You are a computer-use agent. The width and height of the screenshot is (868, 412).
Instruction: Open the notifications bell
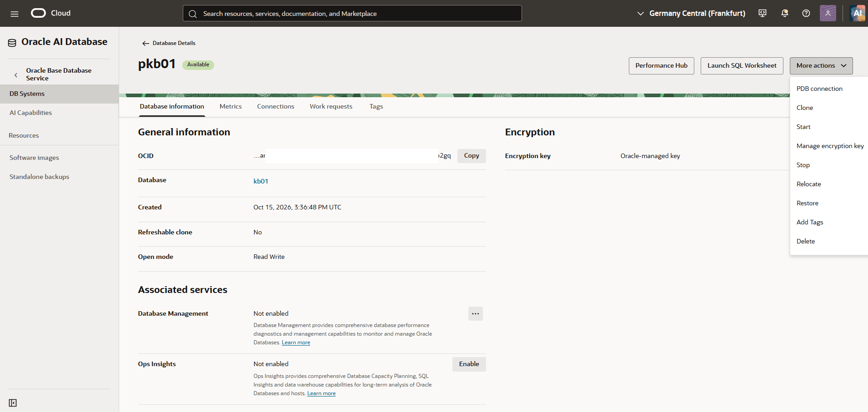784,13
